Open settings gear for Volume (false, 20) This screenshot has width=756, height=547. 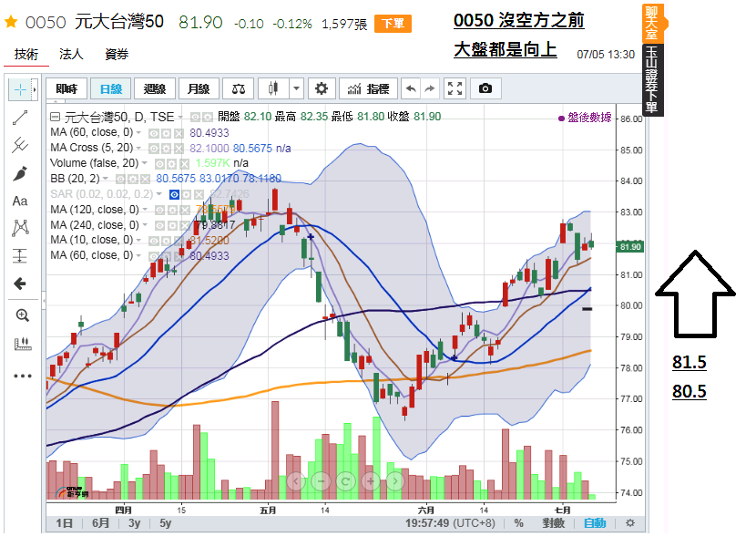(x=171, y=164)
